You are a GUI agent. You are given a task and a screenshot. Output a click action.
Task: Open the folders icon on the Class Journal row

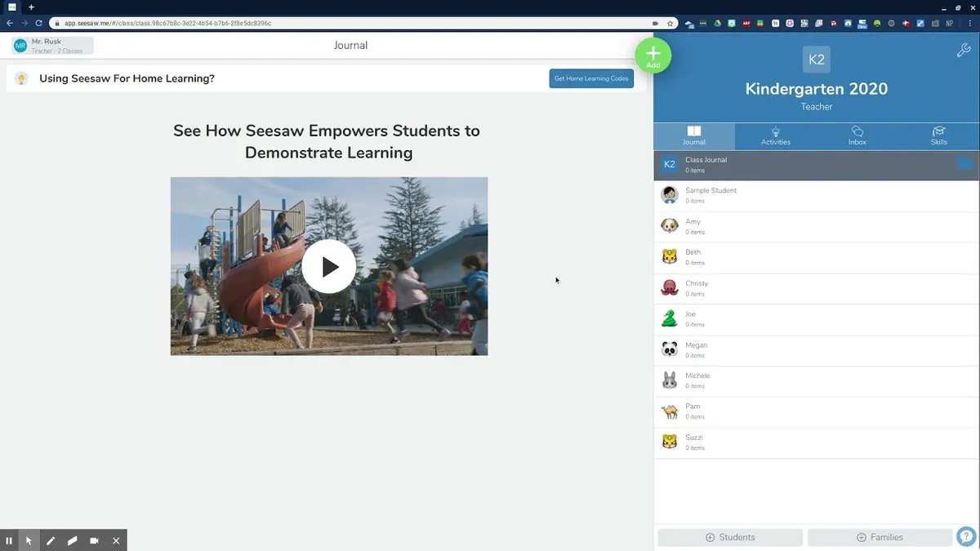964,163
